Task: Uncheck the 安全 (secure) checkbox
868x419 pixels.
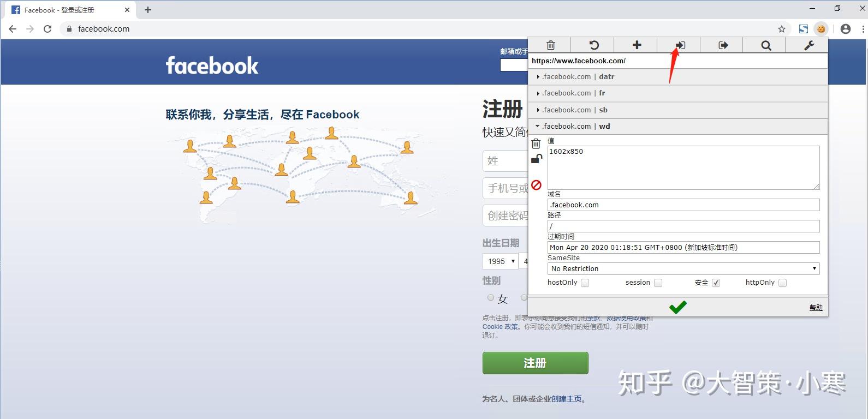Action: click(716, 283)
